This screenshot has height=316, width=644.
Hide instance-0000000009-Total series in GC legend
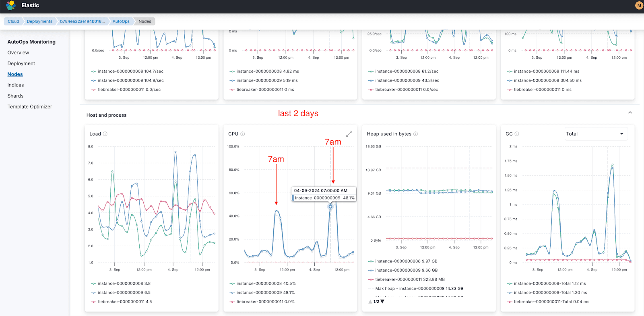[x=550, y=293]
